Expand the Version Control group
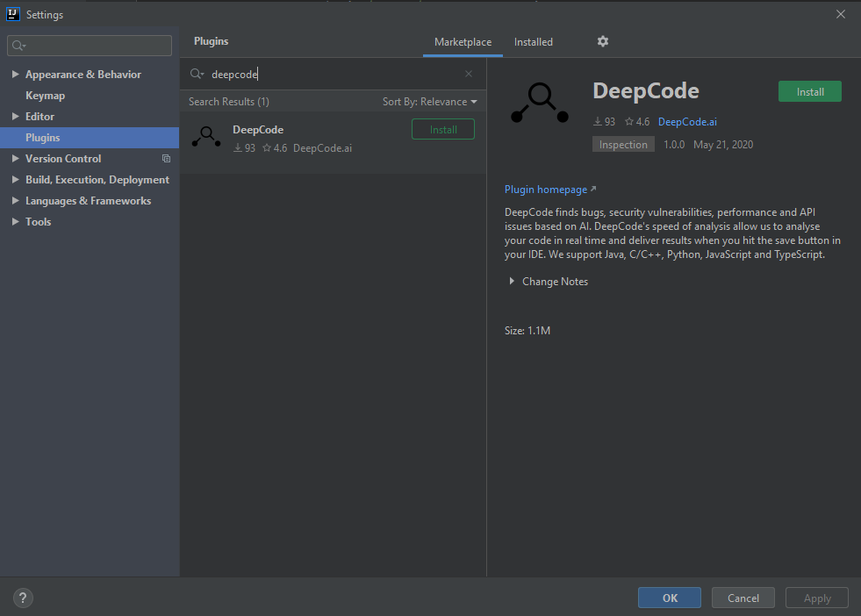This screenshot has height=616, width=861. click(x=16, y=159)
